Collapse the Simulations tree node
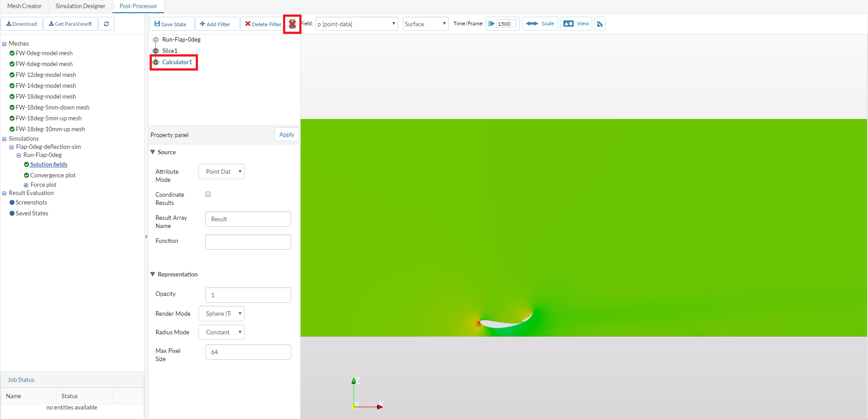The height and width of the screenshot is (419, 868). [5, 139]
